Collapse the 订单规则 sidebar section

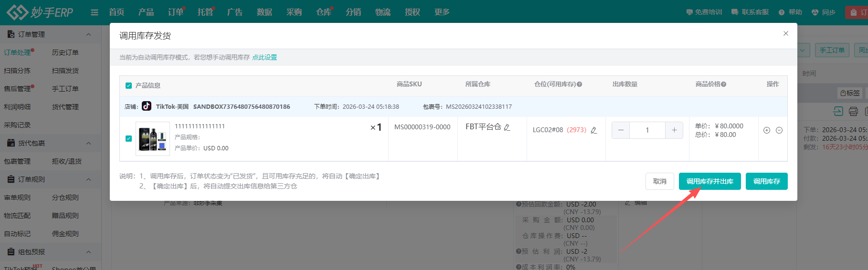(x=88, y=179)
